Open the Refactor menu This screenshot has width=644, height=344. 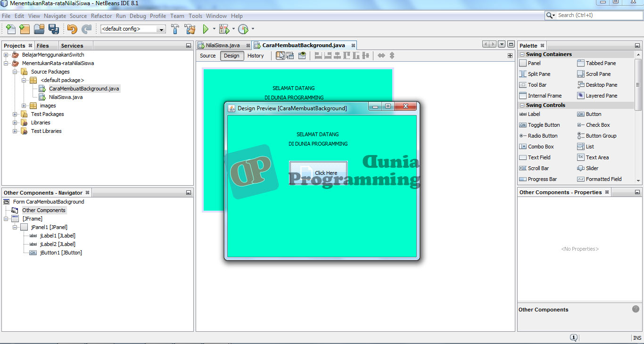(x=101, y=16)
